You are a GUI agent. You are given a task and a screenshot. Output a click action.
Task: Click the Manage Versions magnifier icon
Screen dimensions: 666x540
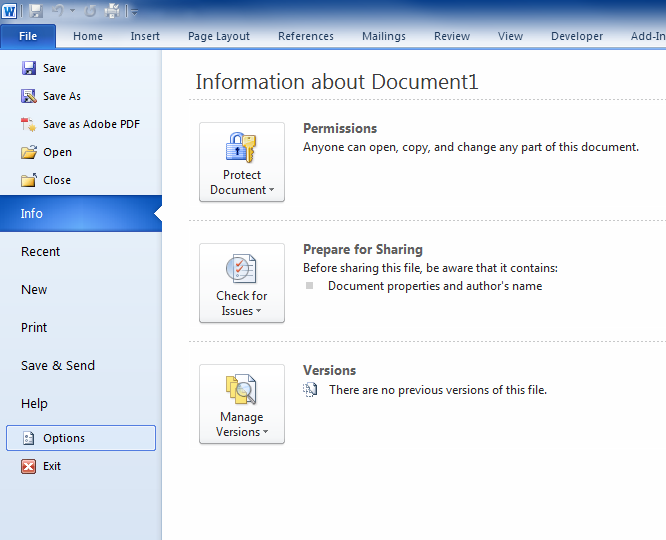pyautogui.click(x=241, y=389)
